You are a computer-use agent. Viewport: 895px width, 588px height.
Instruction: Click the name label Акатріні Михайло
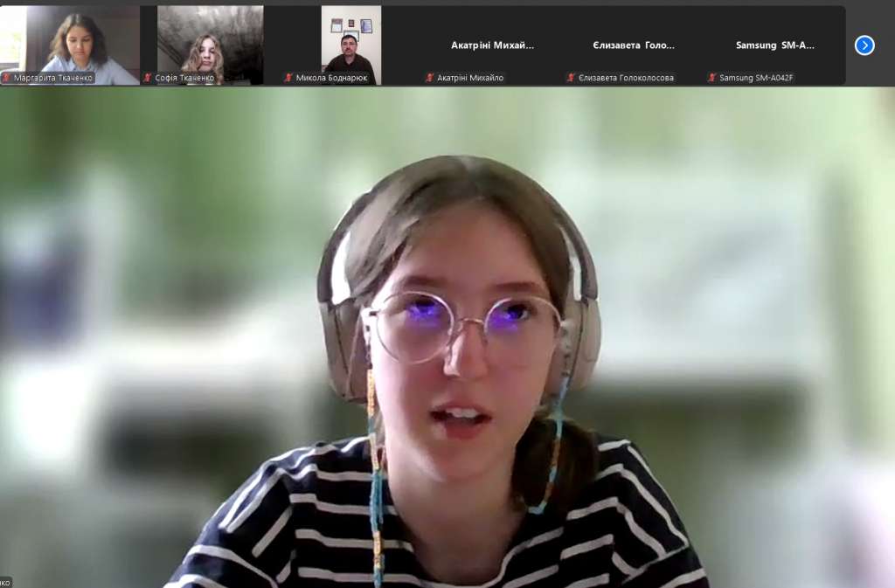click(470, 78)
